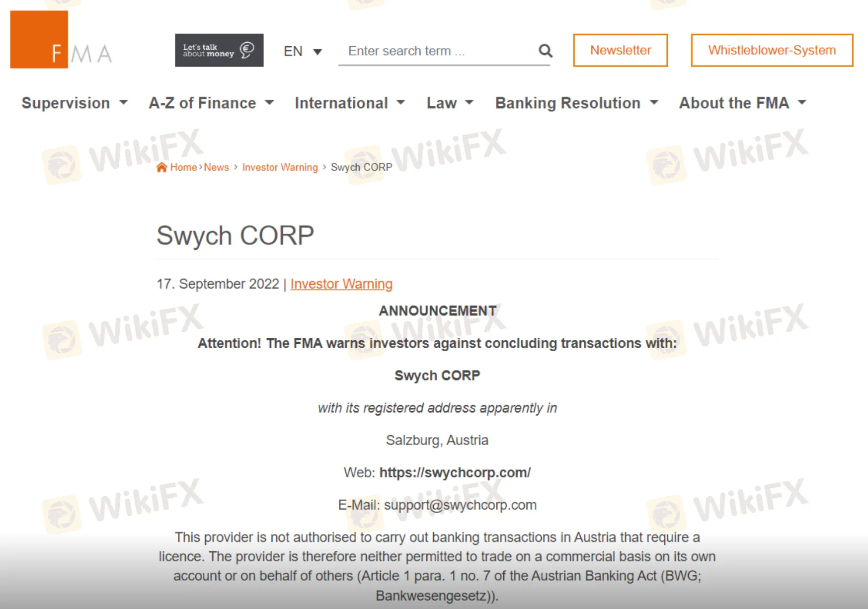
Task: Click the ANNOUNCEMENT heading text
Action: click(437, 311)
